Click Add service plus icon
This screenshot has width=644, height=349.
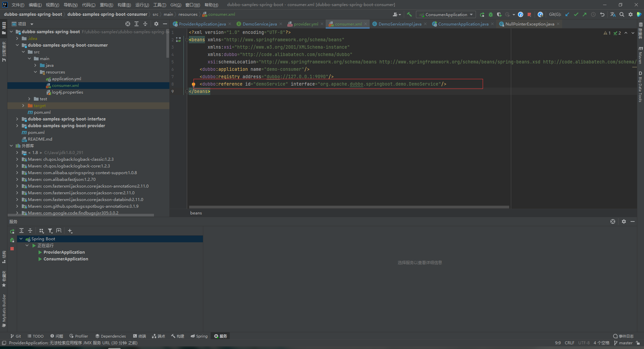point(70,231)
